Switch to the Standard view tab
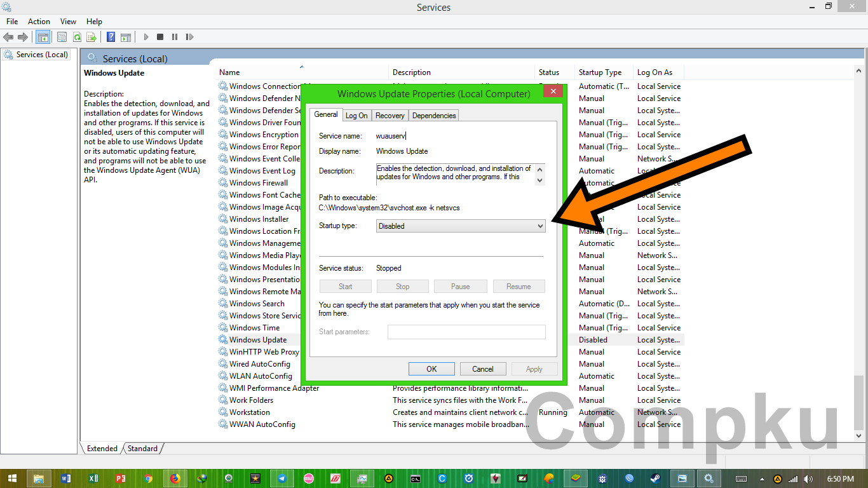The width and height of the screenshot is (868, 488). tap(142, 448)
